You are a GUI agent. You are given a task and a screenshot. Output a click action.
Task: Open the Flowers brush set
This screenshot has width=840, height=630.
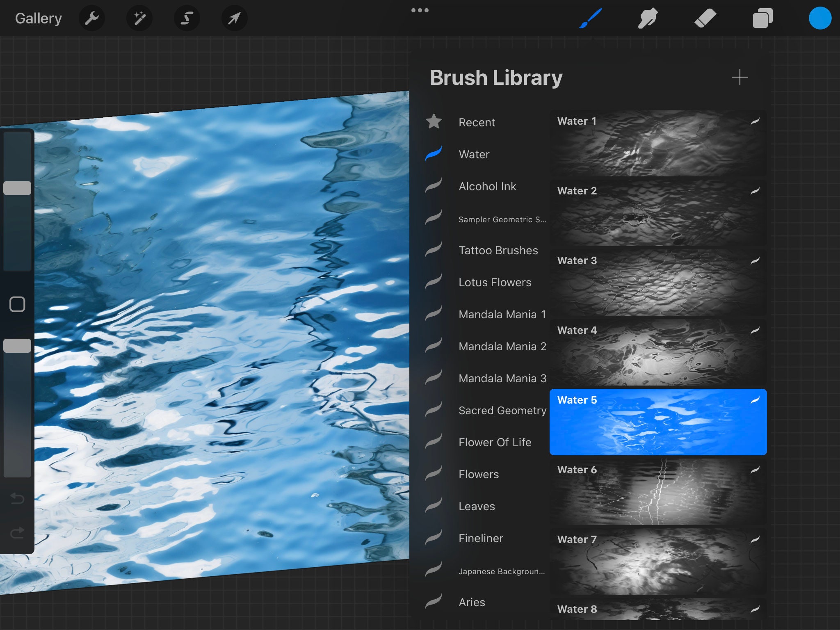[x=479, y=474]
